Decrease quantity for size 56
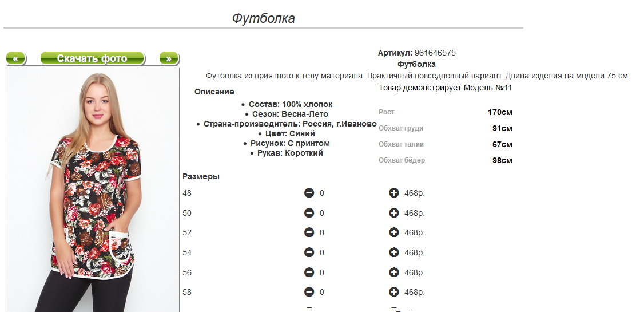This screenshot has width=644, height=312. point(309,272)
